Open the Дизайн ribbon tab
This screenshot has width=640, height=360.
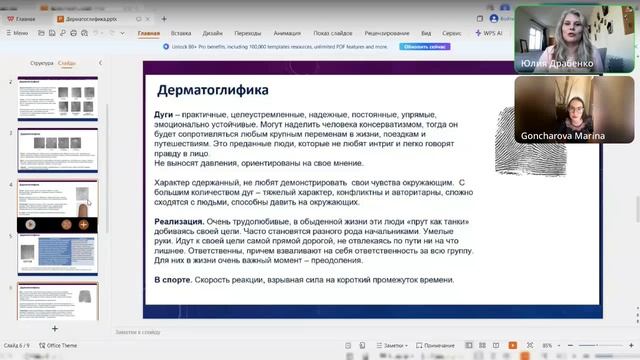tap(213, 33)
